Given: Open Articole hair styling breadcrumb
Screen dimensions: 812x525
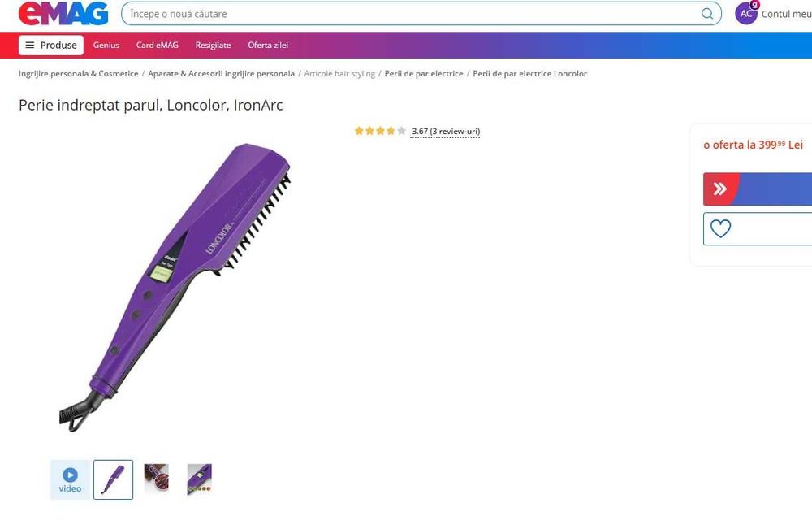Looking at the screenshot, I should click(x=339, y=74).
